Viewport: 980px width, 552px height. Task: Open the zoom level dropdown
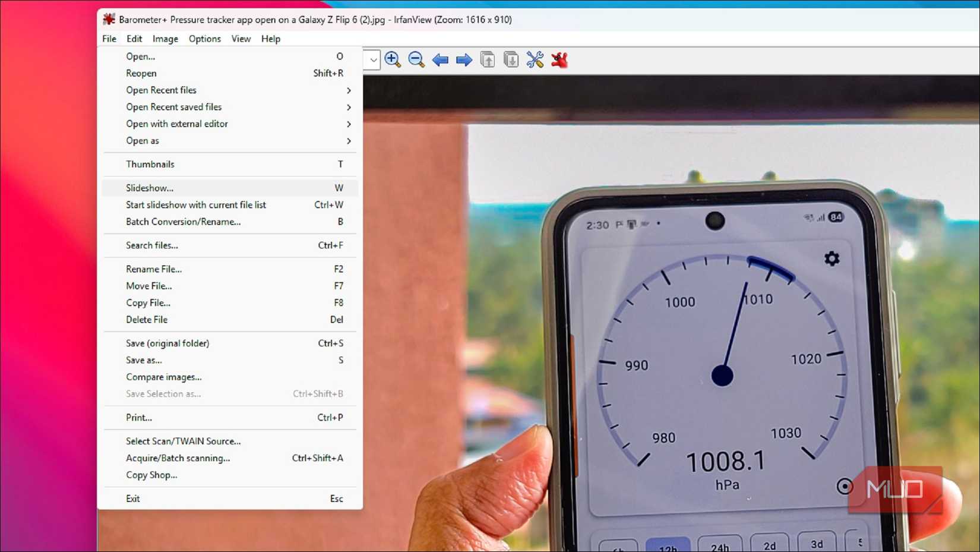point(372,59)
